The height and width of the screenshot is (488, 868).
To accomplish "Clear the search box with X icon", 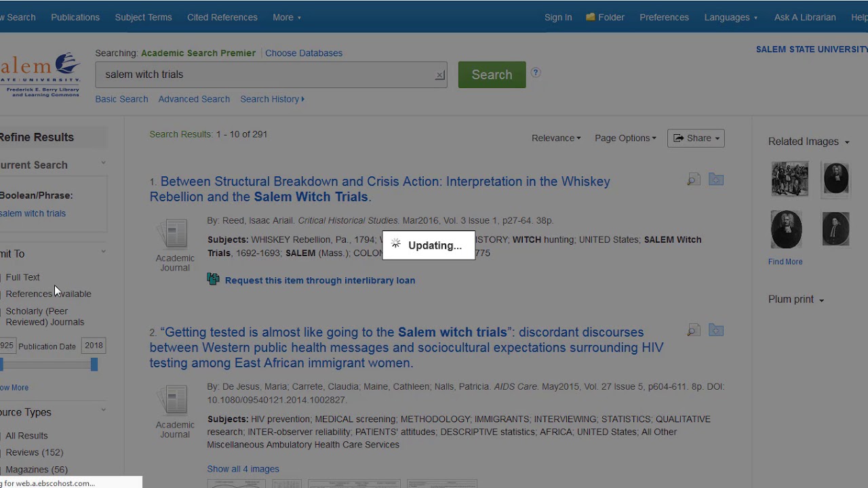I will point(440,75).
